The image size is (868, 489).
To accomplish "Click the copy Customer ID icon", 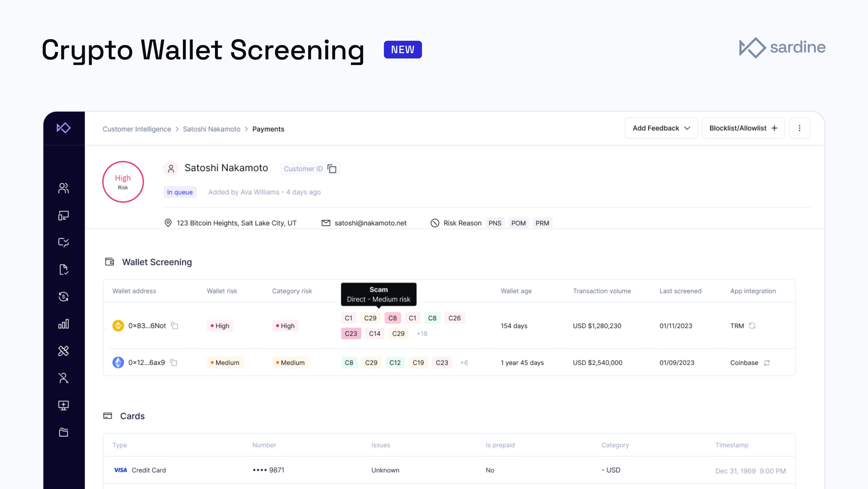I will point(333,169).
